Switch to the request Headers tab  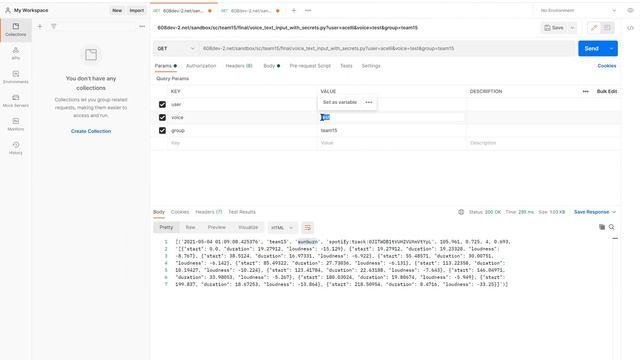(x=239, y=66)
